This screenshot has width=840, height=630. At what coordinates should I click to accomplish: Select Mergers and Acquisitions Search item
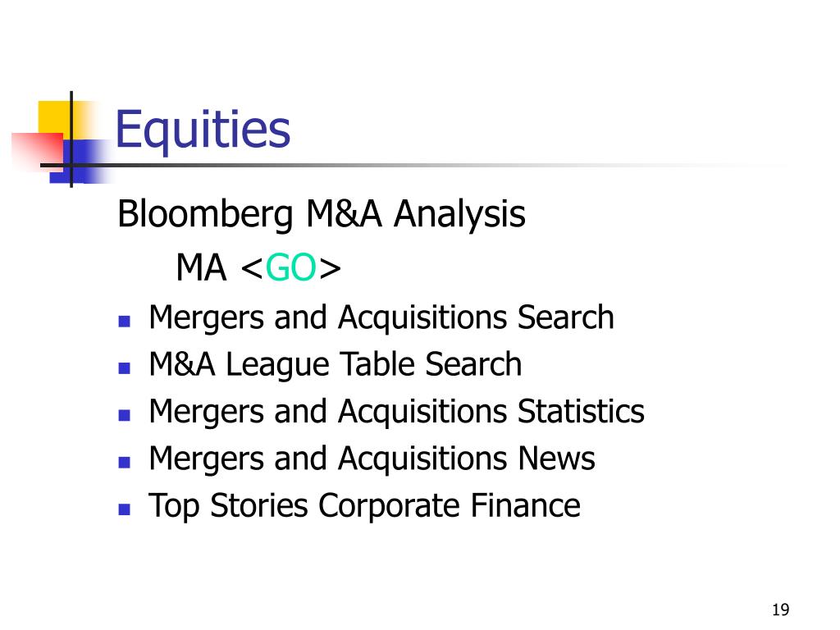pyautogui.click(x=381, y=317)
